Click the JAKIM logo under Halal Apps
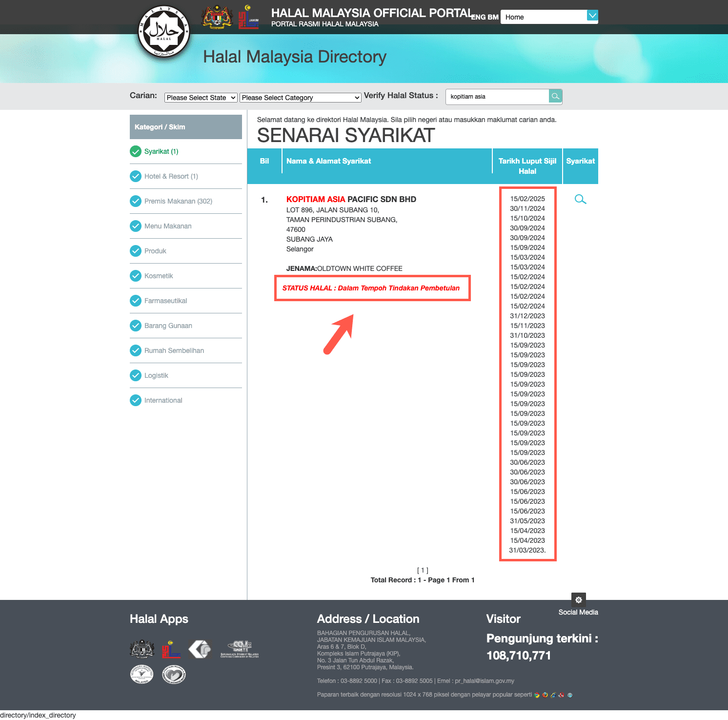Viewport: 728px width, 720px height. 171,649
